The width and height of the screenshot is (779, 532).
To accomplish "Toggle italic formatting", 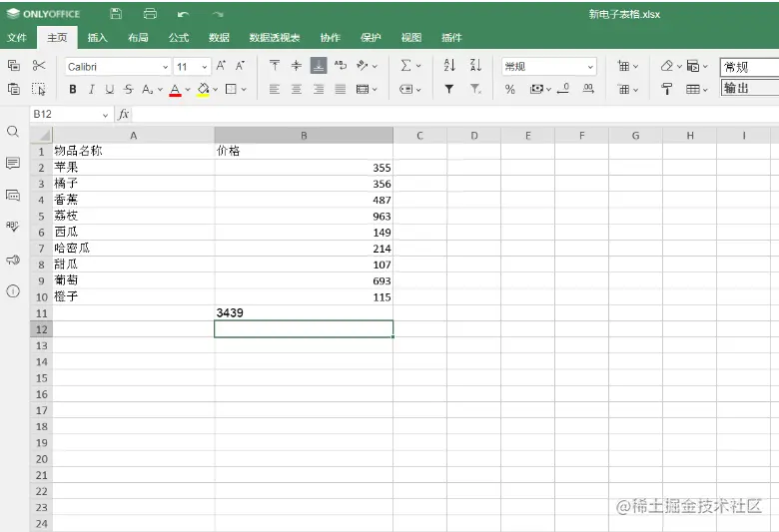I will tap(92, 90).
